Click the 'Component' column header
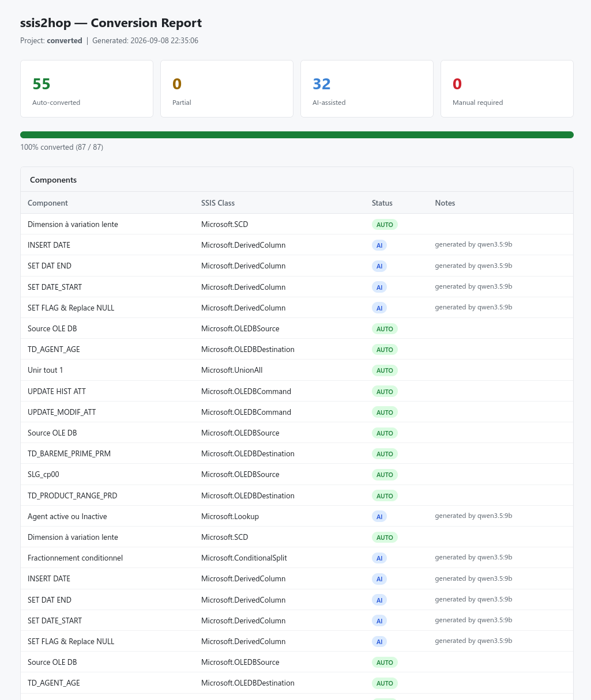The height and width of the screenshot is (700, 591). [x=48, y=203]
